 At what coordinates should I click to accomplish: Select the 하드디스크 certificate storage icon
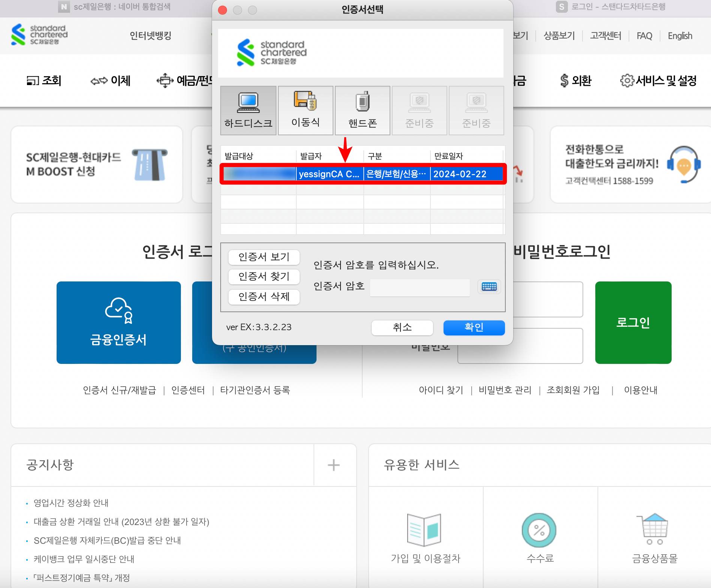click(x=248, y=110)
